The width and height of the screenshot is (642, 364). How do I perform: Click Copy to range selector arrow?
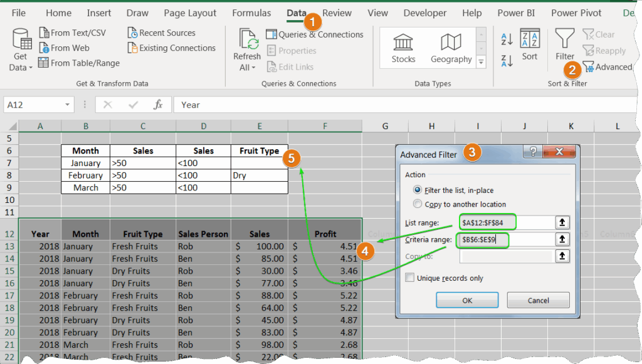(562, 256)
